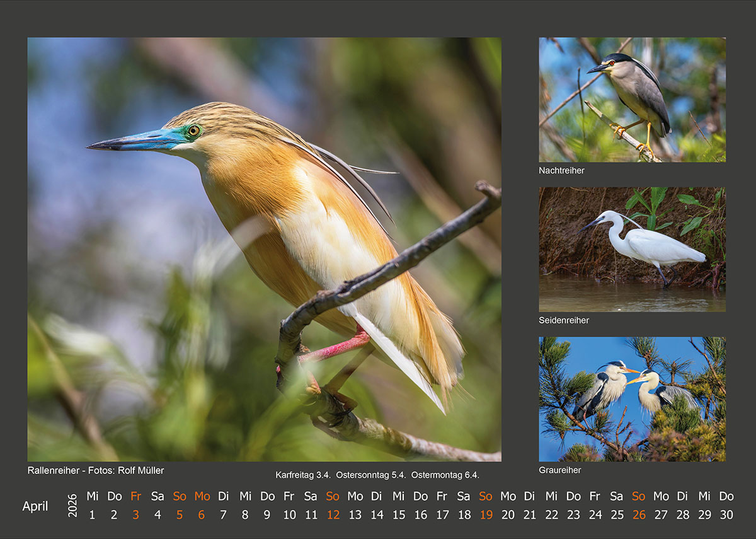Click the 'Karfreitag 3.4.' holiday note

303,475
